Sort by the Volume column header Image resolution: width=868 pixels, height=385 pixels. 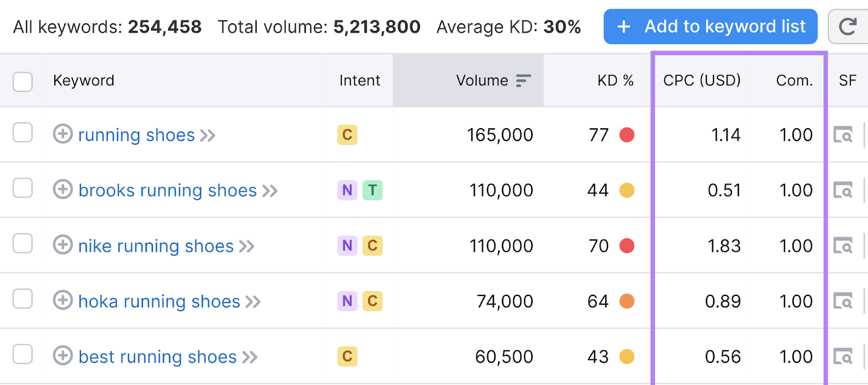[x=482, y=81]
